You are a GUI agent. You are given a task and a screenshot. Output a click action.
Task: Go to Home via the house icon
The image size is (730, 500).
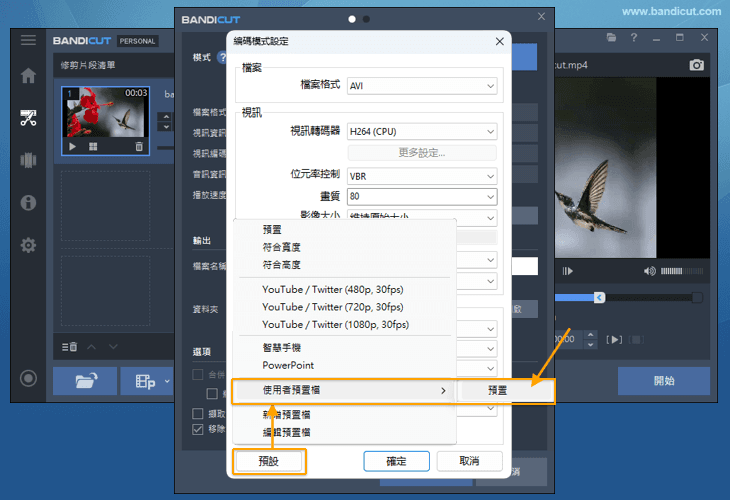pos(28,75)
